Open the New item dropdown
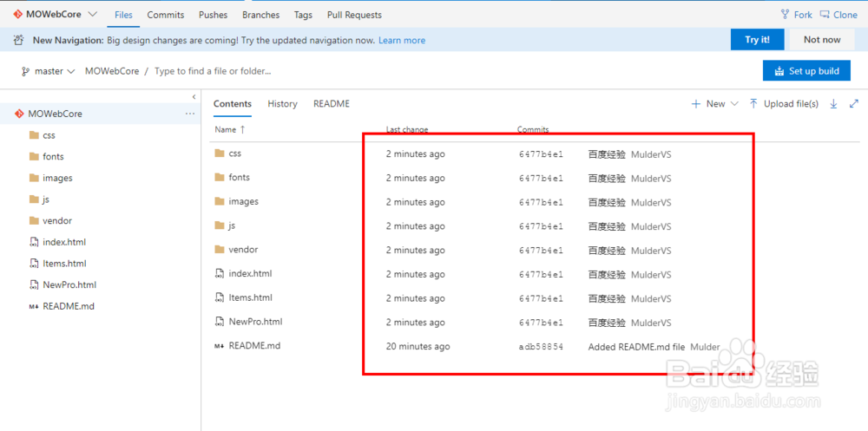The width and height of the screenshot is (868, 431). 715,104
